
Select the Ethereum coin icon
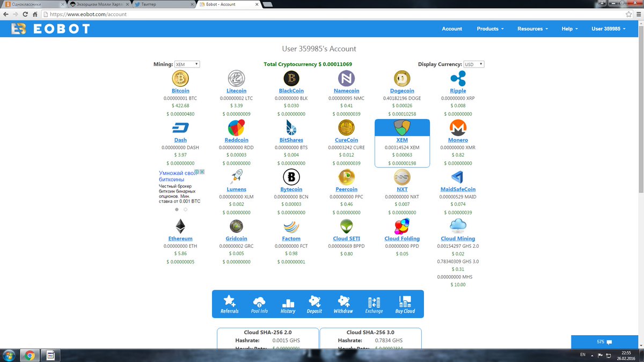(180, 226)
